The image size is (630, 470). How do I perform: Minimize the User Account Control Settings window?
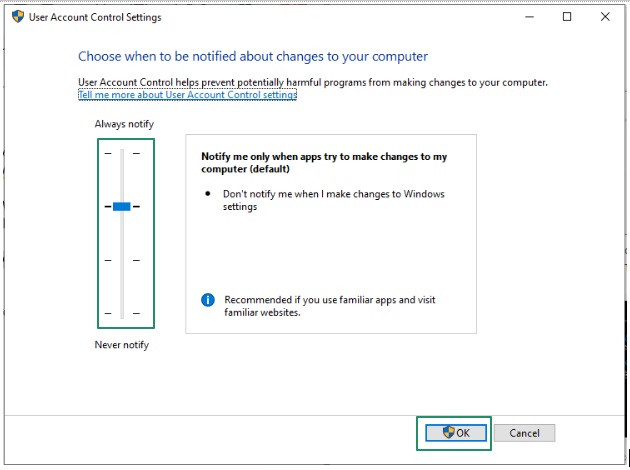[530, 17]
